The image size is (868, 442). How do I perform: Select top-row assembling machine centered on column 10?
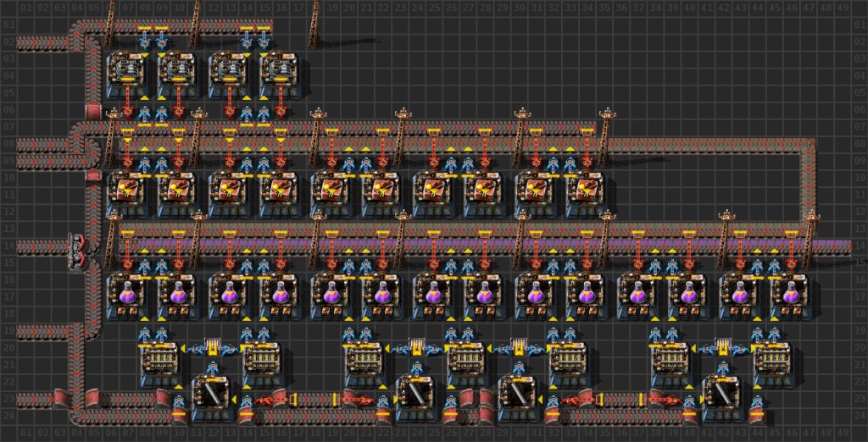178,76
